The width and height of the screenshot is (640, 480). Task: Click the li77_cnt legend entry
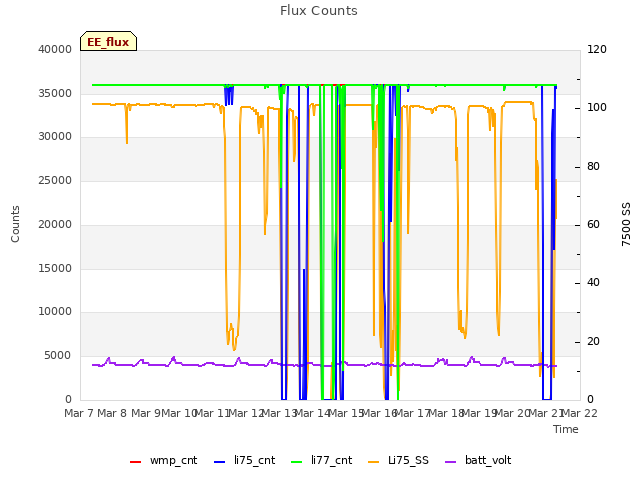[322, 461]
